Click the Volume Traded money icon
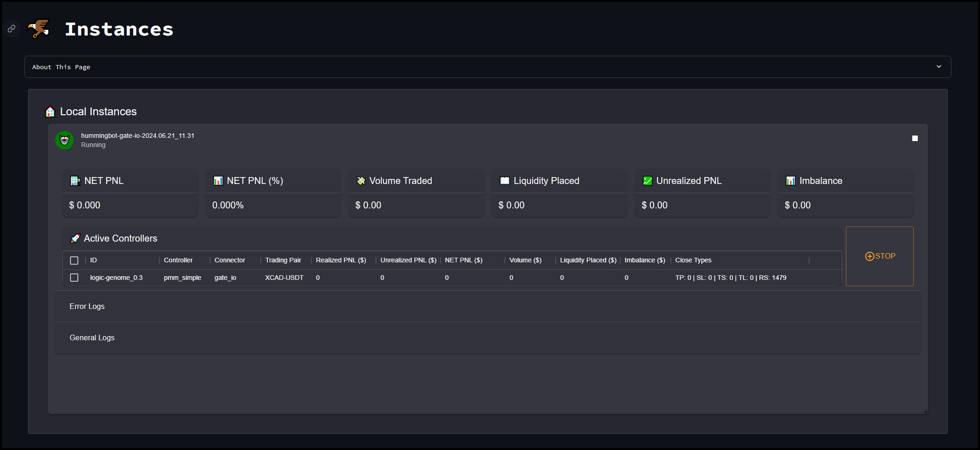 361,181
